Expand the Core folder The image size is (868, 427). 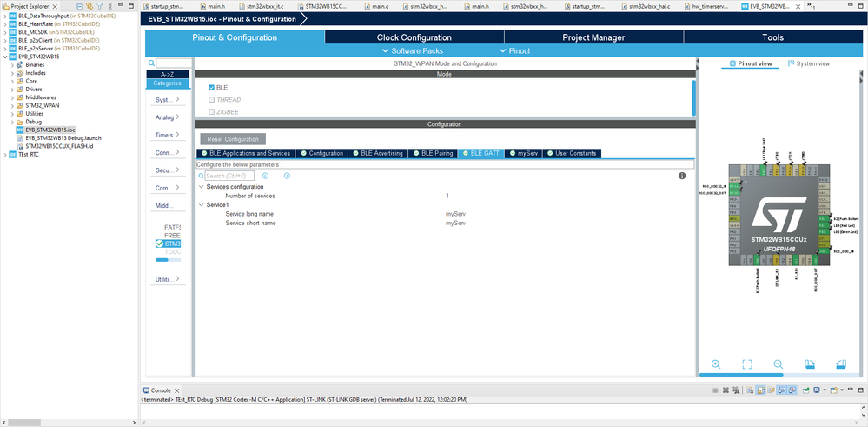(x=13, y=81)
